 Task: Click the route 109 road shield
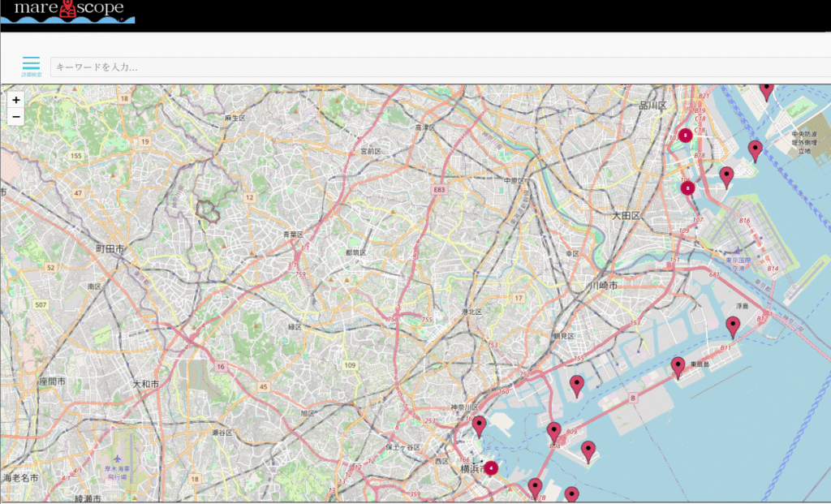350,365
